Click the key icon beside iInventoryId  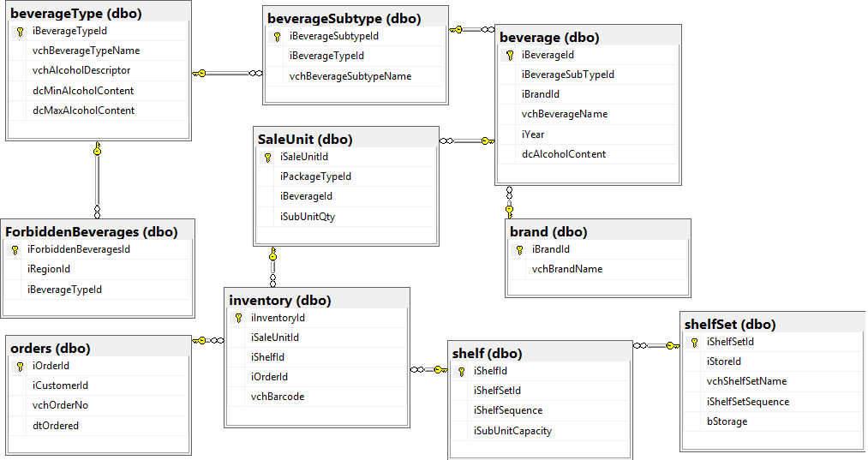coord(238,318)
